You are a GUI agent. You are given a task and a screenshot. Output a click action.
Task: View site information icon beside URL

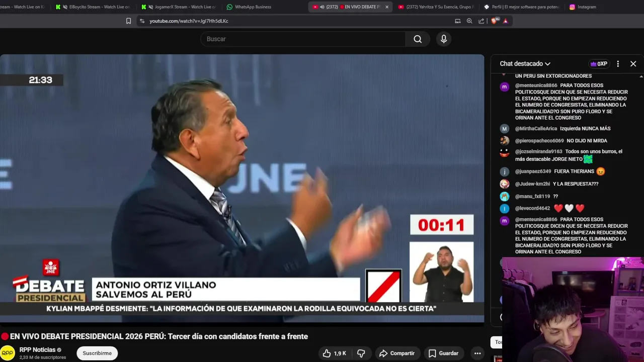tap(142, 21)
